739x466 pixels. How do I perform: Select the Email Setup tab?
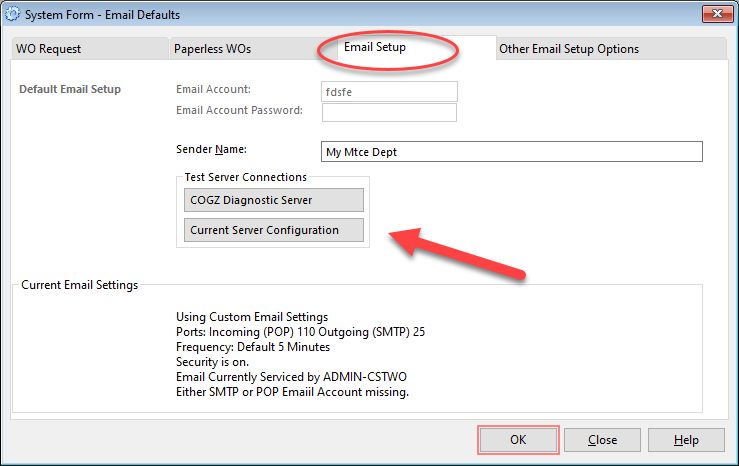[x=375, y=47]
